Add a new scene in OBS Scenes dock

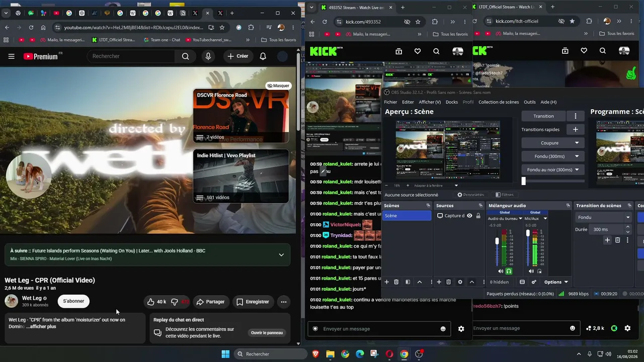point(387,282)
